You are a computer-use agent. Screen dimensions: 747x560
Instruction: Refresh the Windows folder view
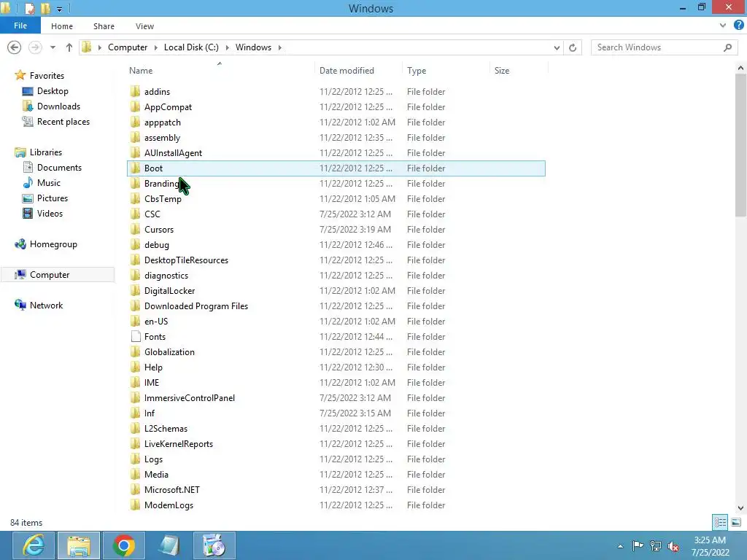pyautogui.click(x=573, y=47)
